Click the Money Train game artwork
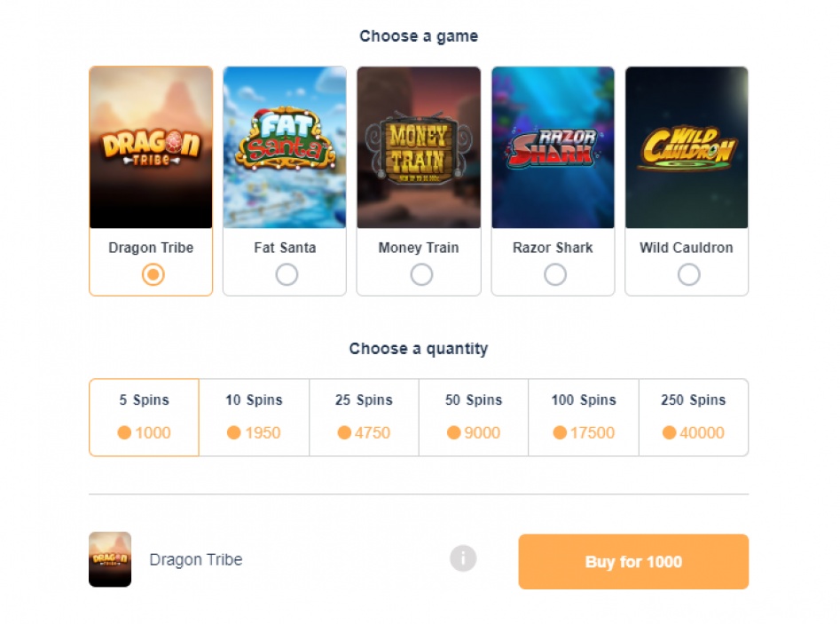840x624 pixels. [419, 147]
